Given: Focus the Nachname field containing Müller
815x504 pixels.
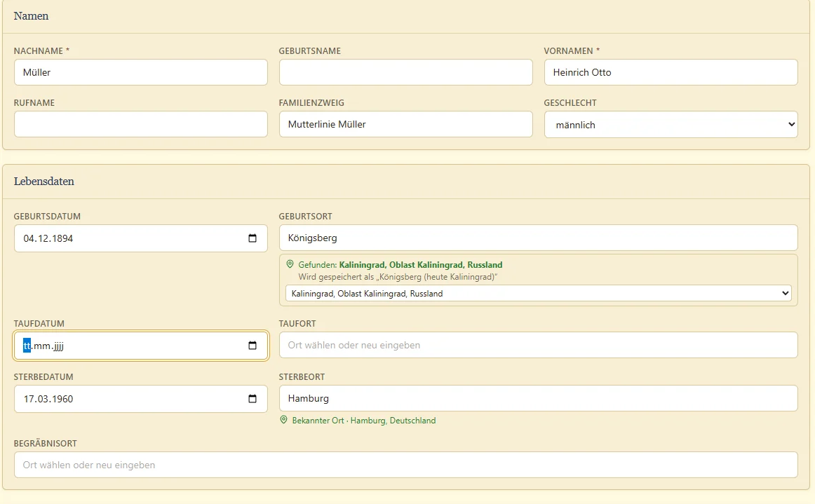Looking at the screenshot, I should 141,72.
